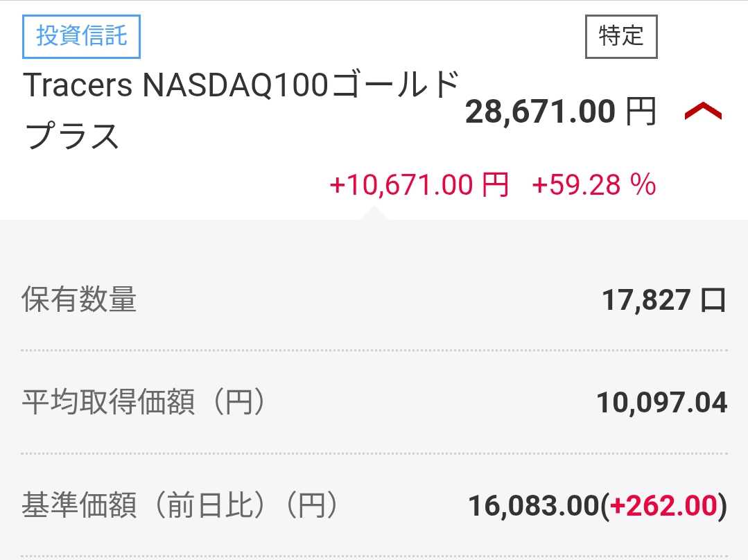Click the dotted divider below 平均取得価額 row
Viewport: 748px width, 560px height.
coord(374,454)
